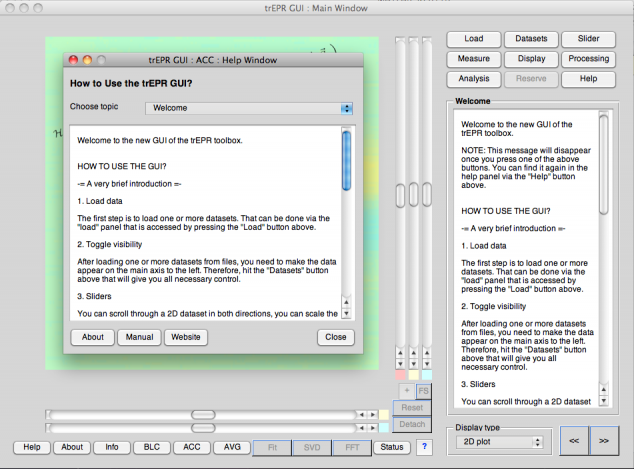Open the Datasets panel
This screenshot has height=469, width=634.
531,39
